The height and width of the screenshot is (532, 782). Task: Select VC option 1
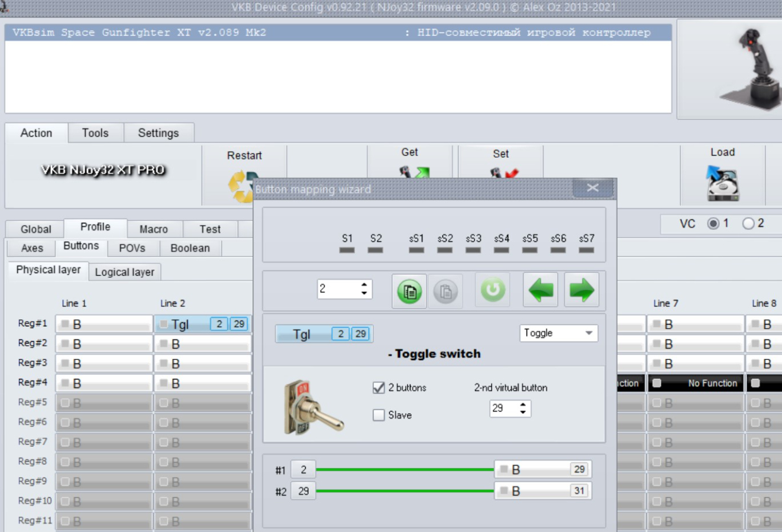coord(713,223)
